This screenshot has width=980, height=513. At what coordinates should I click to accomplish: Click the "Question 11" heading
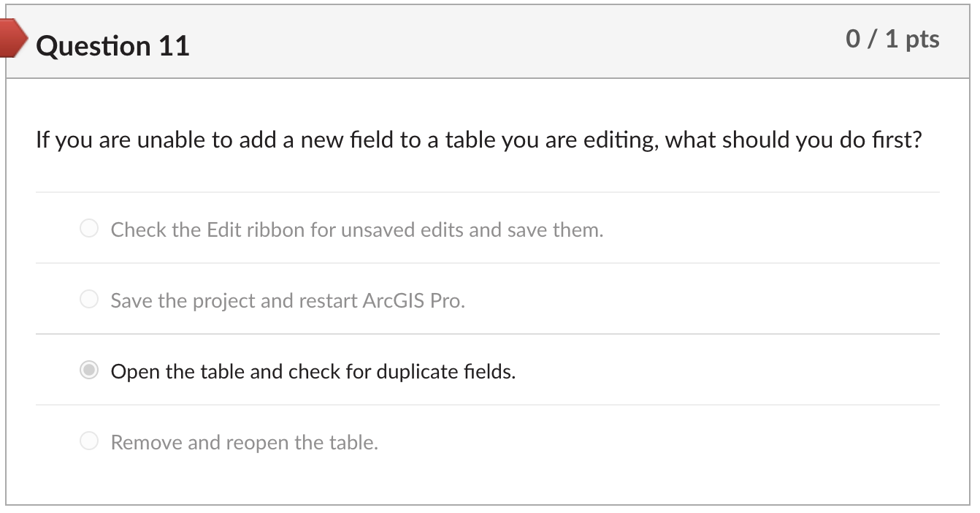112,46
